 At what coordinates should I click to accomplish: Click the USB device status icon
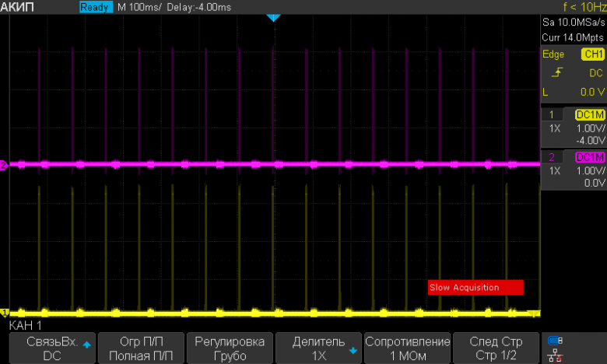click(555, 341)
